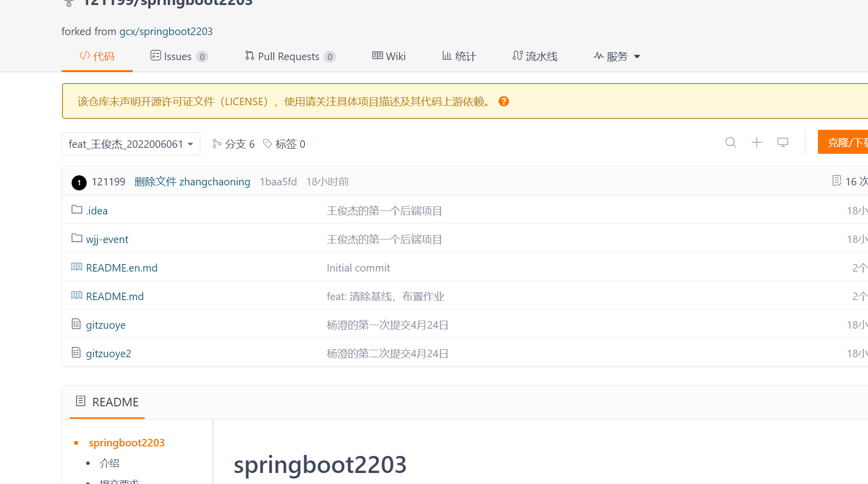This screenshot has width=868, height=484.
Task: Jump to springboot2203 in README outline
Action: (x=127, y=442)
